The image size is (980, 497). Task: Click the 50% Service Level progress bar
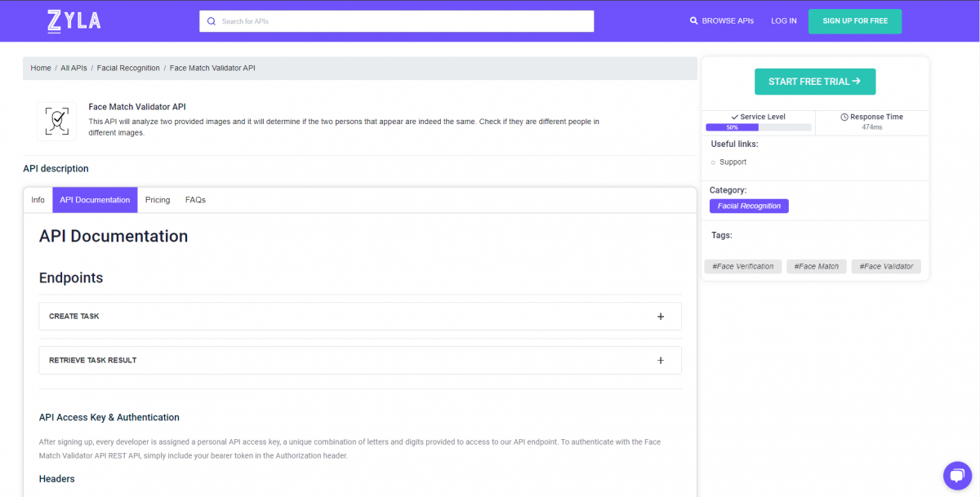point(732,127)
